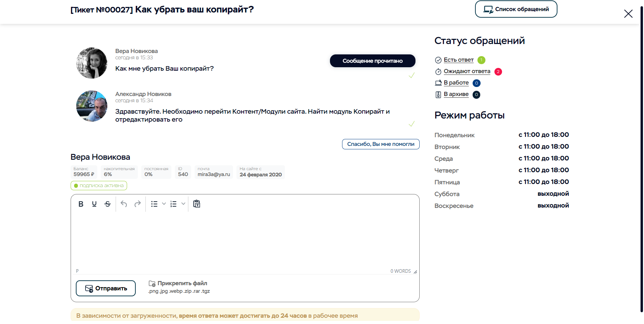Open 'Ожидают ответа' tickets filter
Viewport: 644px width, 324px height.
coord(467,71)
